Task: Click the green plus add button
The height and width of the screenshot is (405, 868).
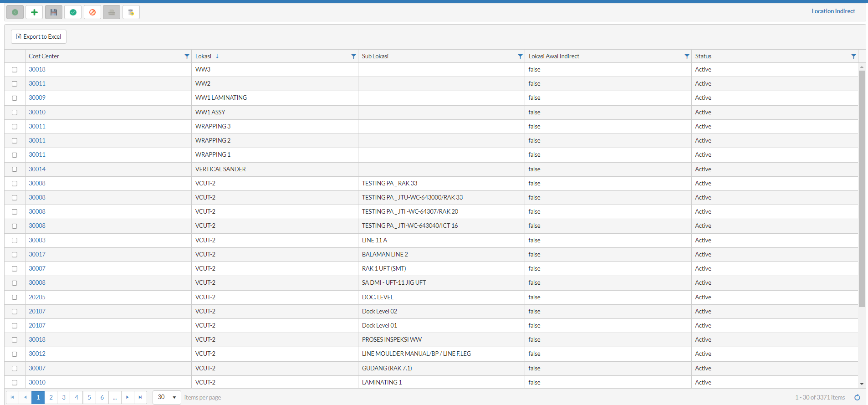Action: pos(34,12)
